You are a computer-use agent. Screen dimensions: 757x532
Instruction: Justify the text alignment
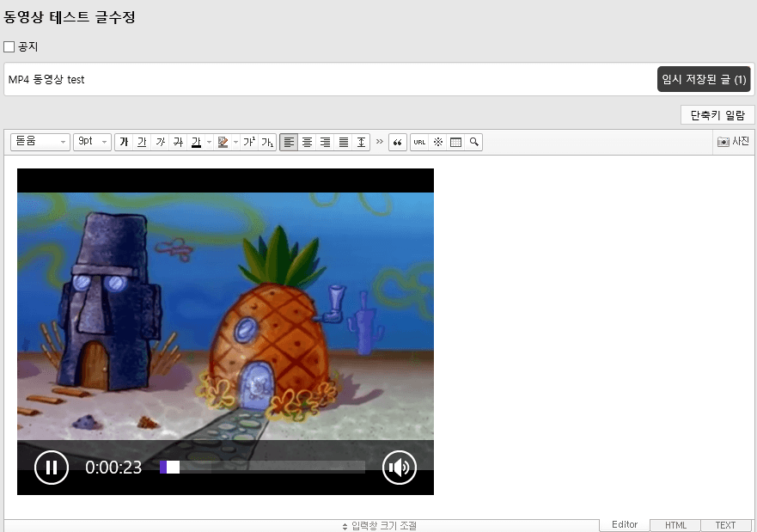point(343,142)
